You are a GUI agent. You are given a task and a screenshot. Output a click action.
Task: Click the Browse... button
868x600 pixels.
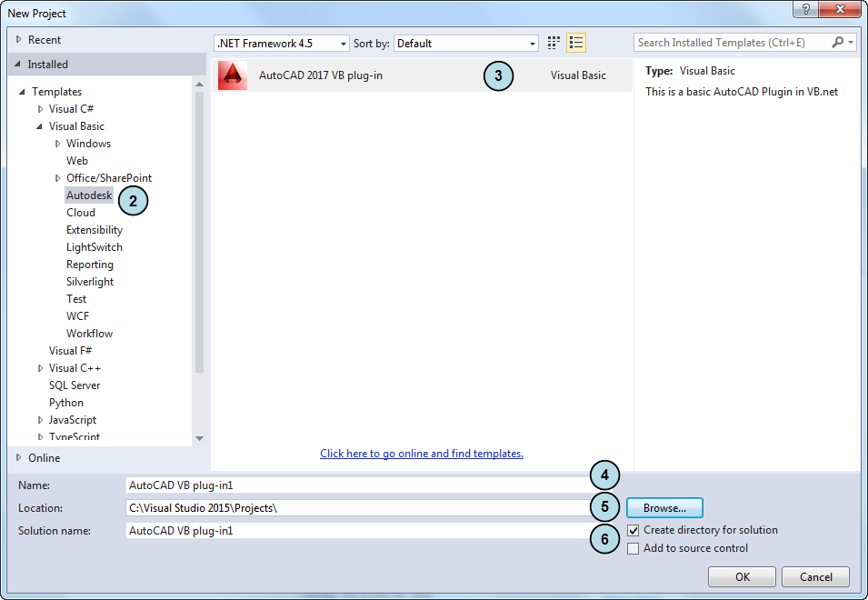tap(664, 508)
